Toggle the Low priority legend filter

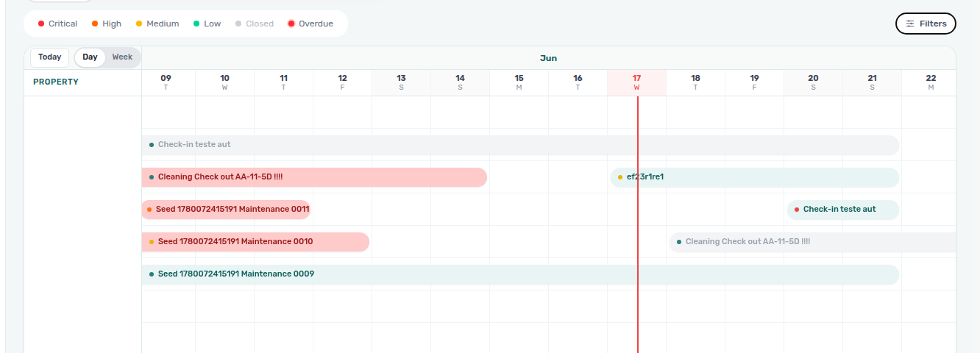coord(207,24)
